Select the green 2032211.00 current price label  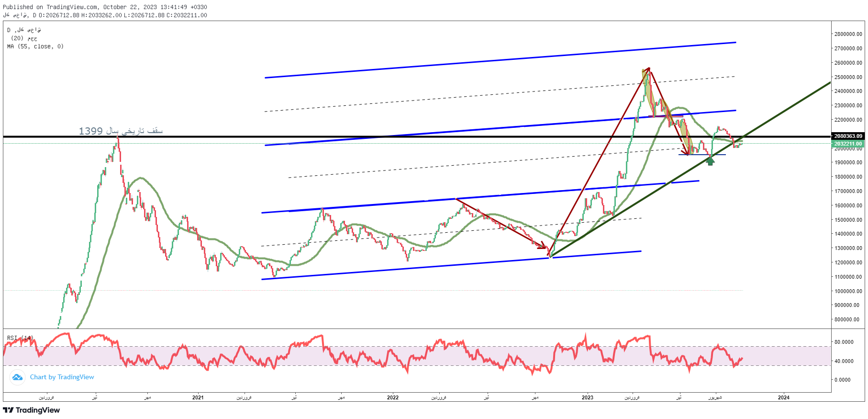848,144
